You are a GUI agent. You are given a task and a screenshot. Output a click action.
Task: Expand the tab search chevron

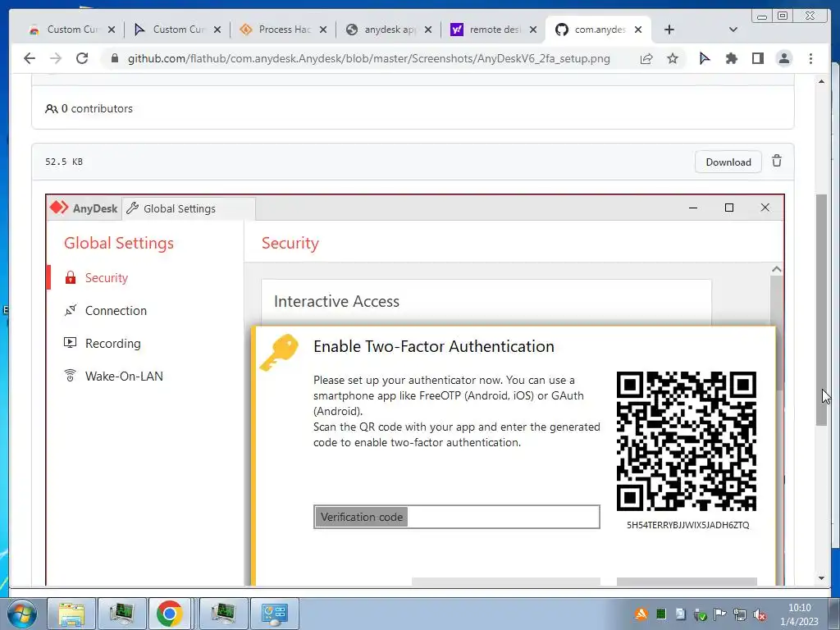(733, 30)
